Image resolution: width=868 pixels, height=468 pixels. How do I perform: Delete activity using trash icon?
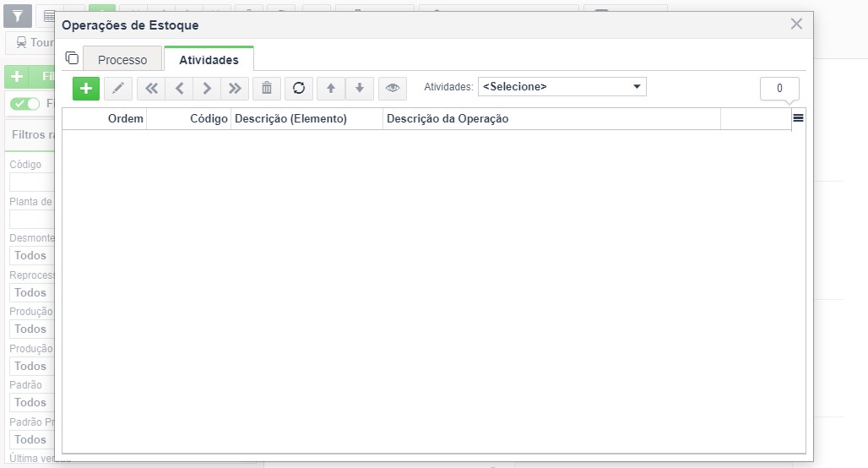pos(267,89)
